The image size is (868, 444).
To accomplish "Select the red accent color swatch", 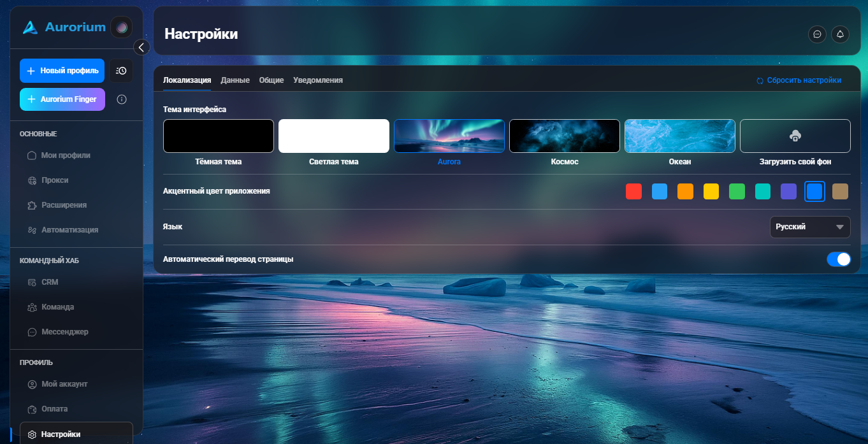I will click(x=633, y=191).
